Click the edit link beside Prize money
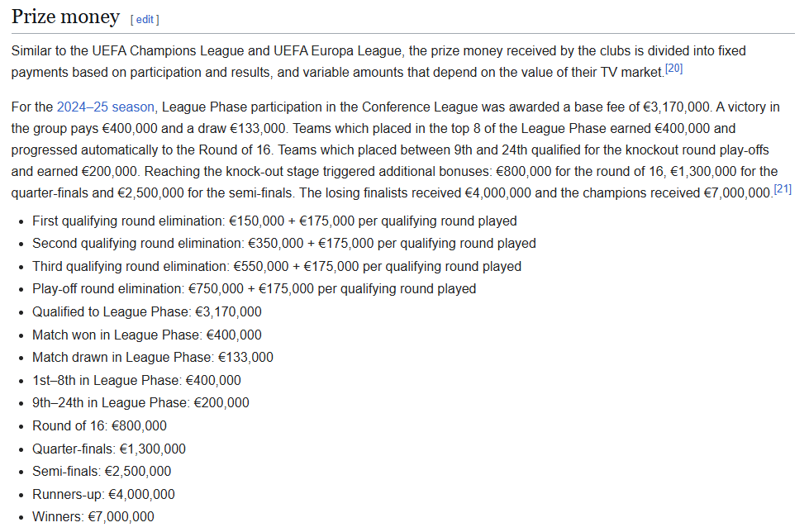This screenshot has height=532, width=809. (145, 19)
